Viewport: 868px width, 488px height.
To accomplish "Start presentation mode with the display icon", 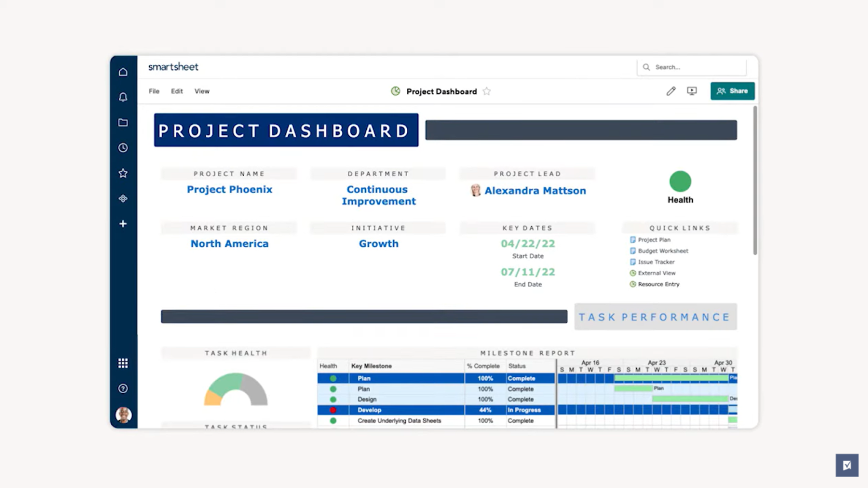I will pos(692,91).
